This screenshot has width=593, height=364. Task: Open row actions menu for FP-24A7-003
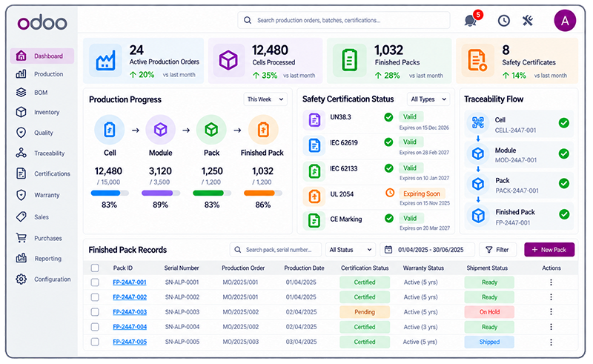[551, 312]
